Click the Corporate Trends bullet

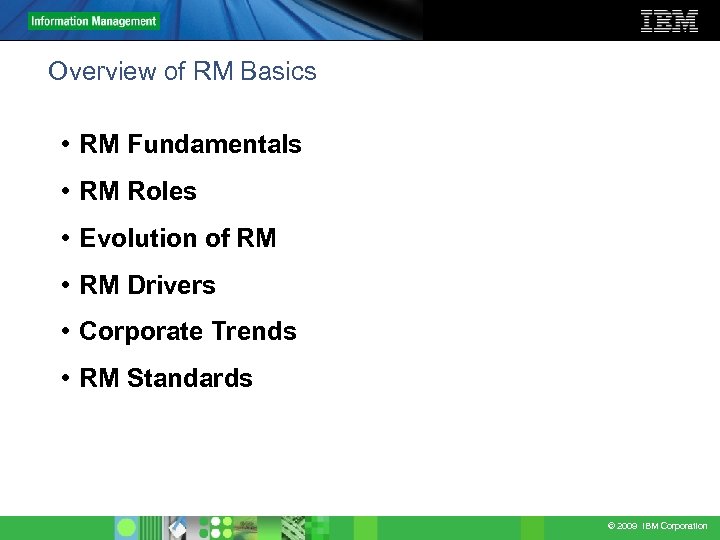pyautogui.click(x=188, y=332)
